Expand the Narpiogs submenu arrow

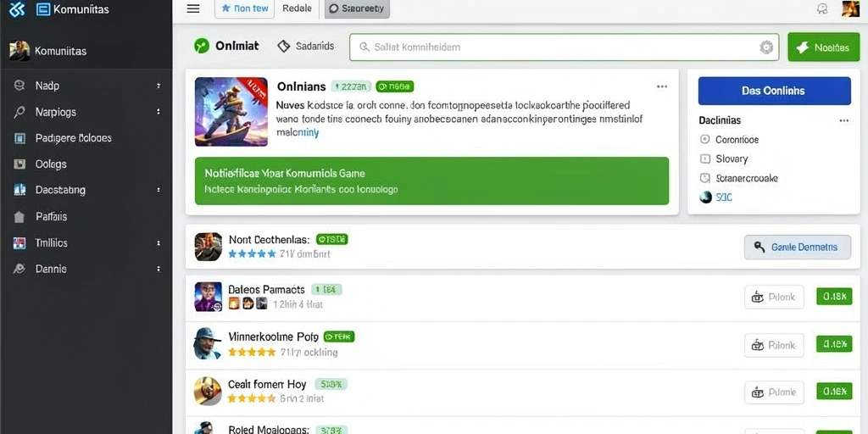coord(159,112)
